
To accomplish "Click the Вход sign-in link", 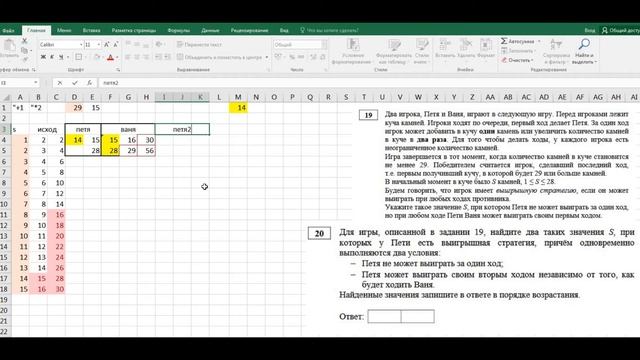I will click(x=590, y=30).
